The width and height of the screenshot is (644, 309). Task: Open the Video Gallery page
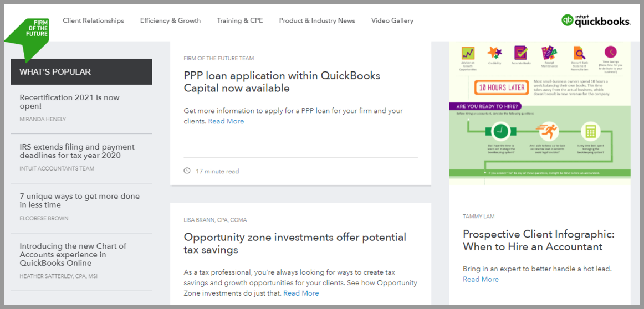(x=392, y=20)
